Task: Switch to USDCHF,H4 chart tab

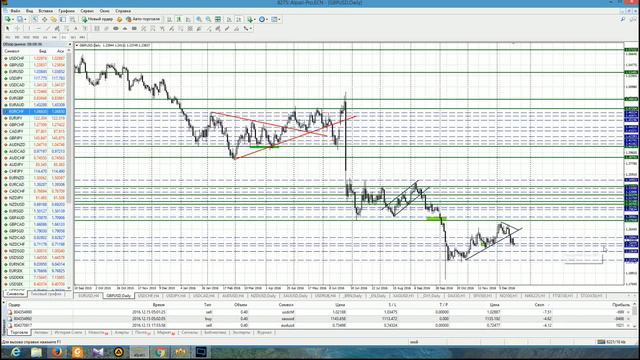Action: (x=148, y=296)
